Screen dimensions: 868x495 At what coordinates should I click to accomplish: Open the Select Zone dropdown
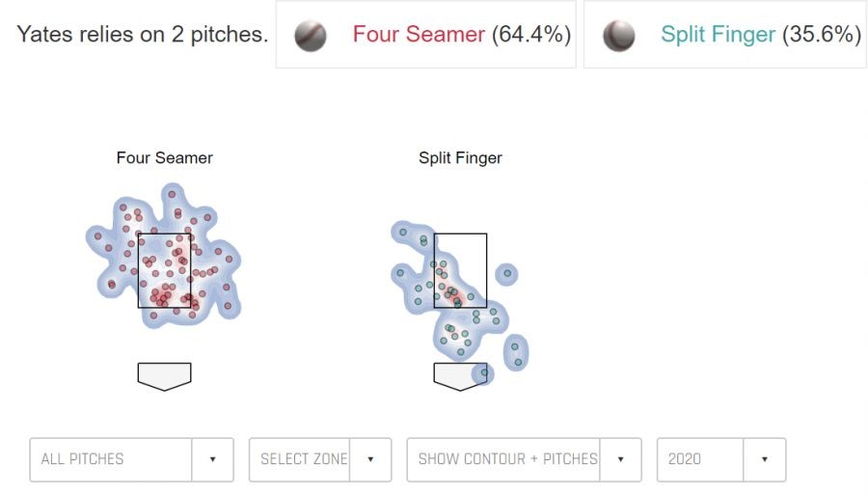point(303,459)
